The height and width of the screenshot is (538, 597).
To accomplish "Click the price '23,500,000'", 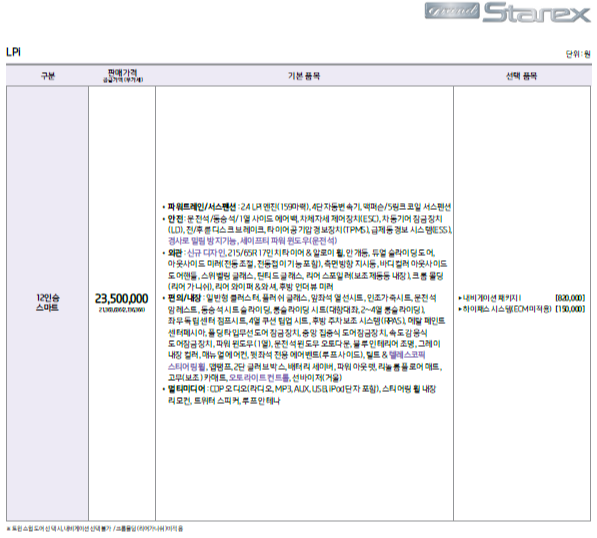I will (x=121, y=298).
